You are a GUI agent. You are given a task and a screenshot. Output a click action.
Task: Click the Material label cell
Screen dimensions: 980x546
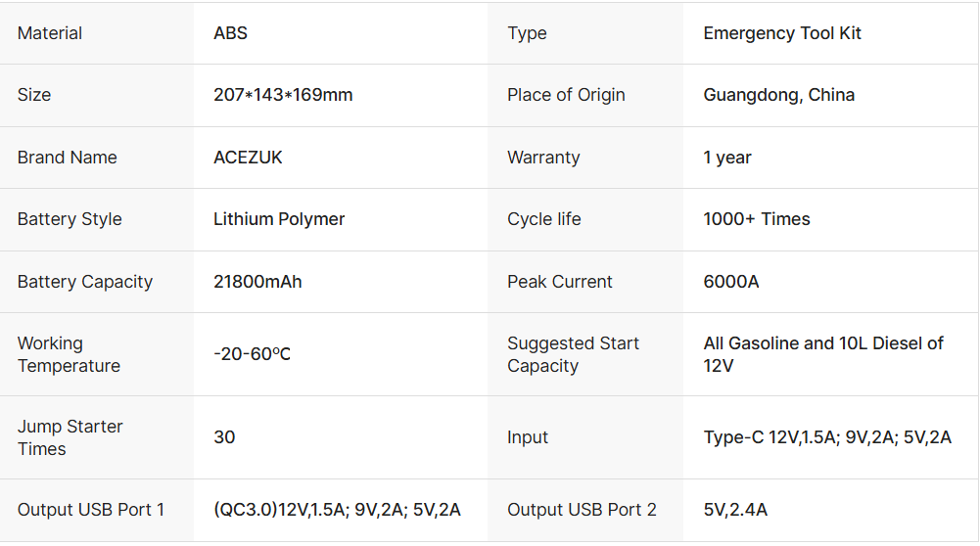coord(50,33)
